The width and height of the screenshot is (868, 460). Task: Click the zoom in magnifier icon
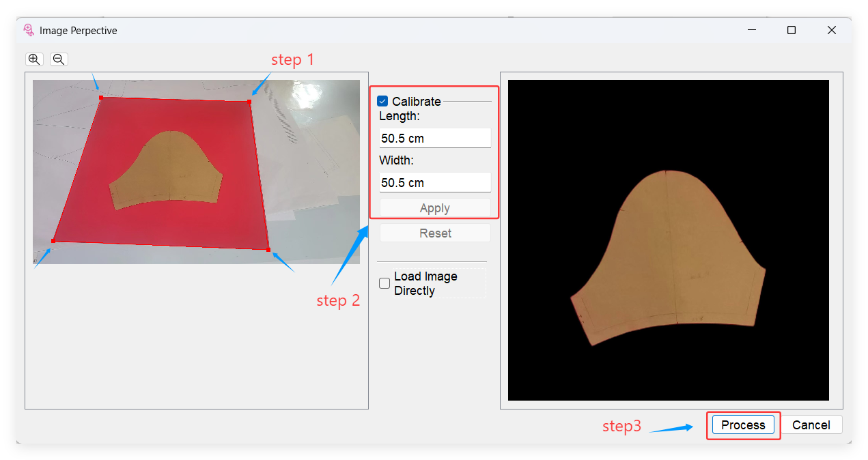(34, 59)
